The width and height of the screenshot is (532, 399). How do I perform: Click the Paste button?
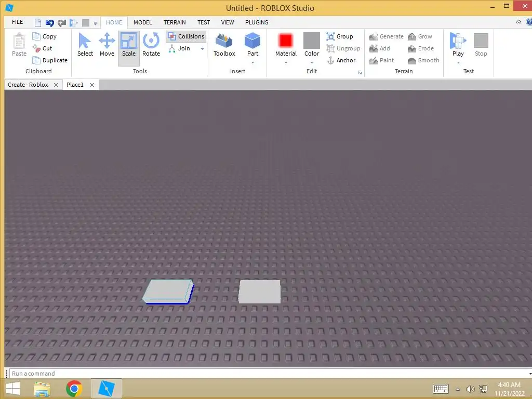(19, 45)
